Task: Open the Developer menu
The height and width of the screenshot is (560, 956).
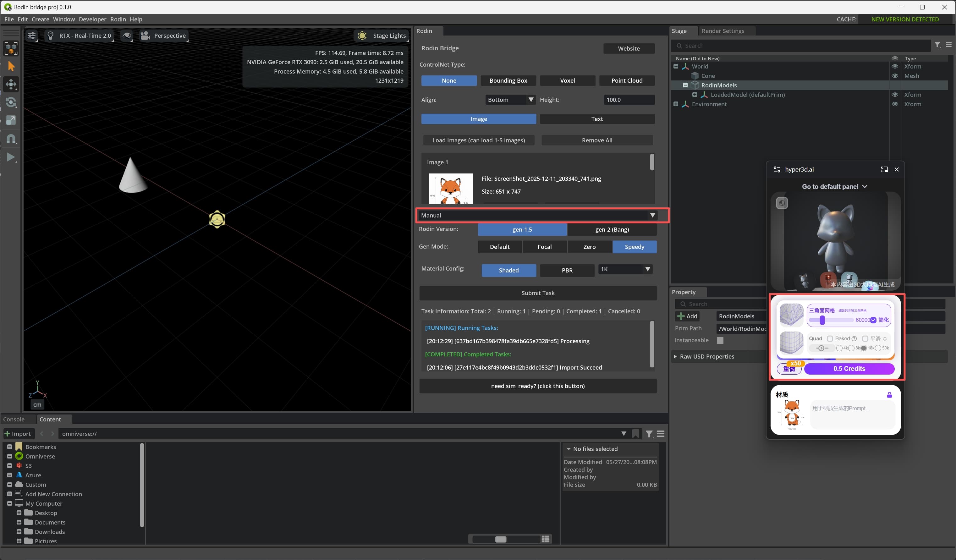Action: pyautogui.click(x=93, y=19)
